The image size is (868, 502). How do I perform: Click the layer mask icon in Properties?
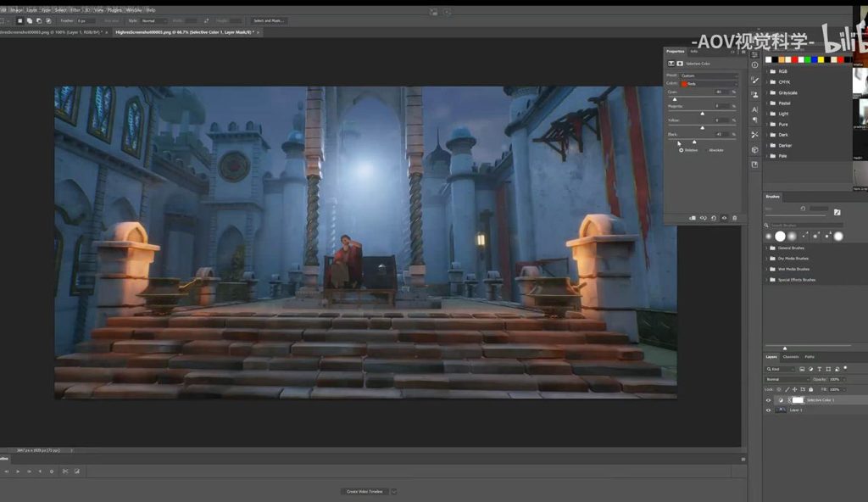pos(680,64)
